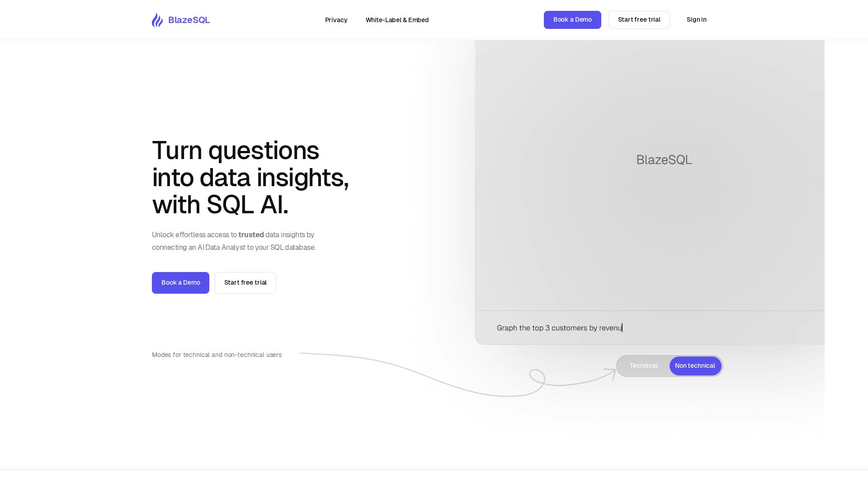The image size is (868, 488).
Task: Select the BlazeSQL wordmark in the header
Action: coord(189,20)
